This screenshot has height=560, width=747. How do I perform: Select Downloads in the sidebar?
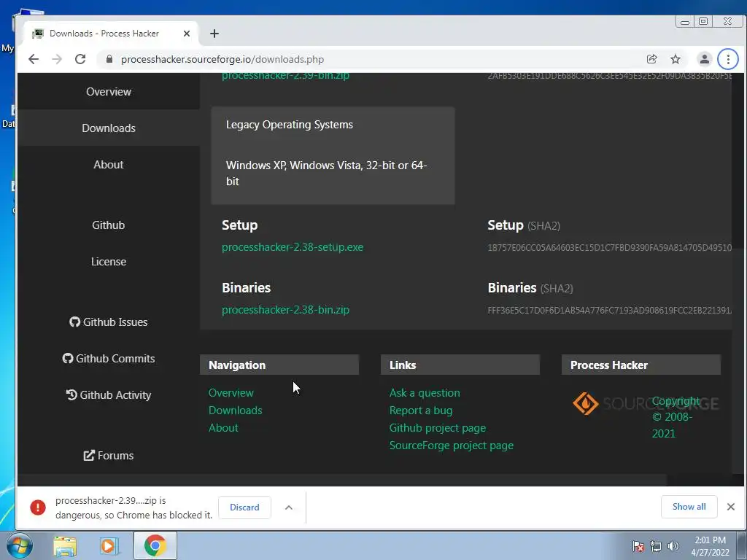pyautogui.click(x=109, y=128)
